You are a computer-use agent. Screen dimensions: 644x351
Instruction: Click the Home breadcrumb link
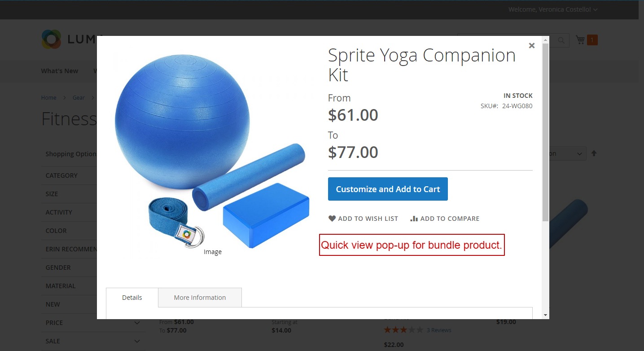[x=49, y=97]
